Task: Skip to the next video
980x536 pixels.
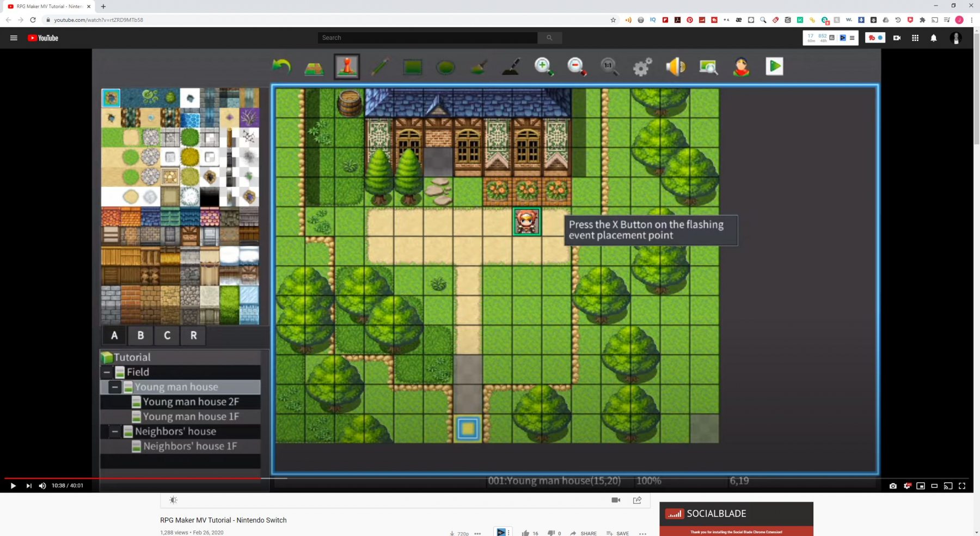Action: (28, 486)
